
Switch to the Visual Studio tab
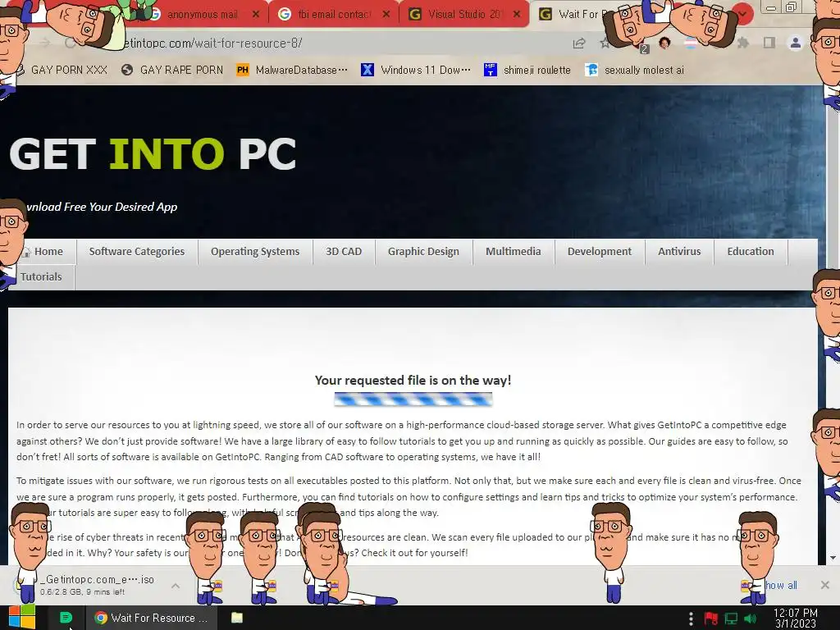[x=464, y=15]
